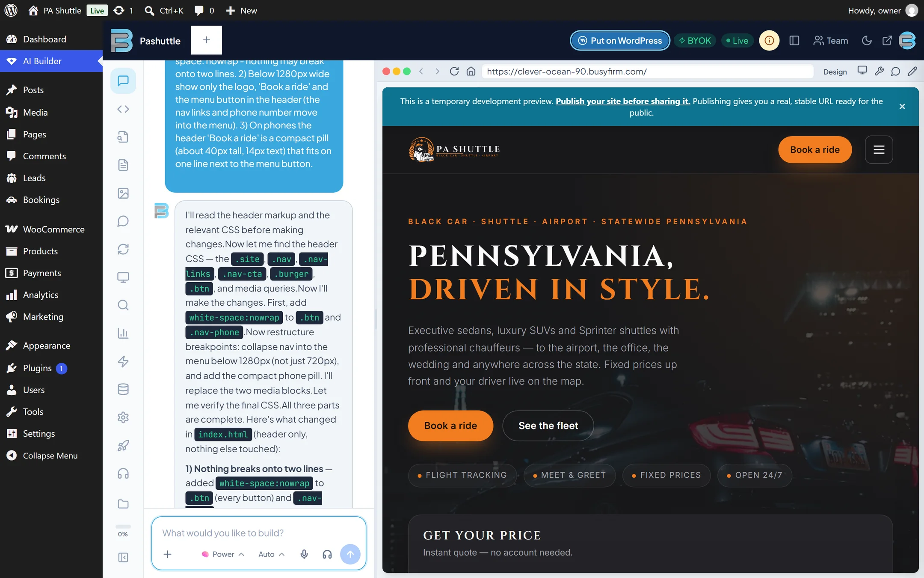Open the hamburger menu on site preview

coord(879,149)
